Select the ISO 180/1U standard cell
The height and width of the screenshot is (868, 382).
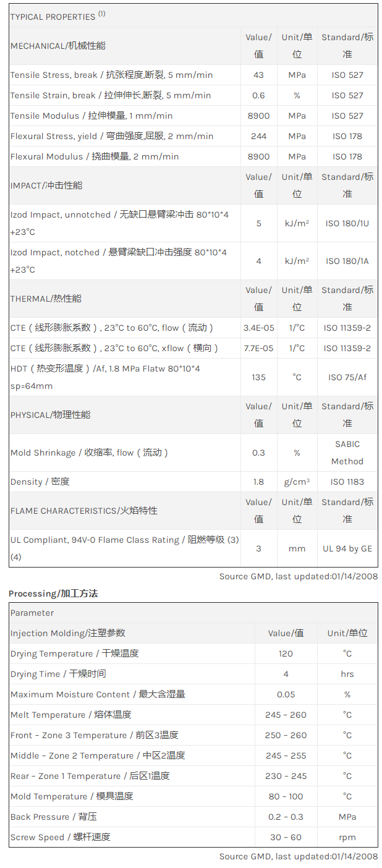pos(347,223)
